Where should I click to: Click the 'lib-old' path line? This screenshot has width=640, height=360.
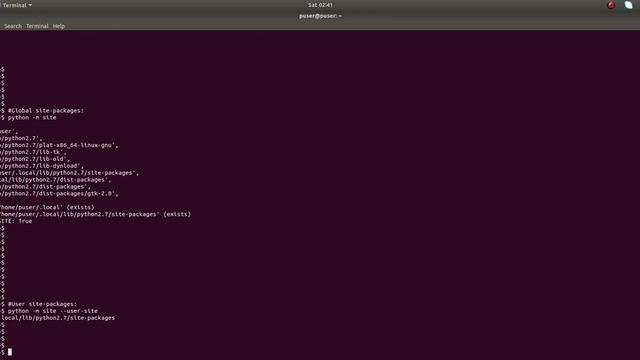pos(35,159)
